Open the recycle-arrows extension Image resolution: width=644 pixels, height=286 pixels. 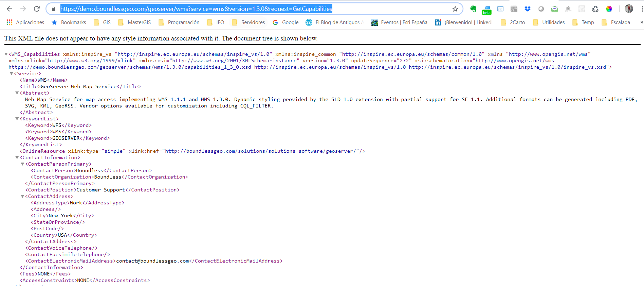595,9
